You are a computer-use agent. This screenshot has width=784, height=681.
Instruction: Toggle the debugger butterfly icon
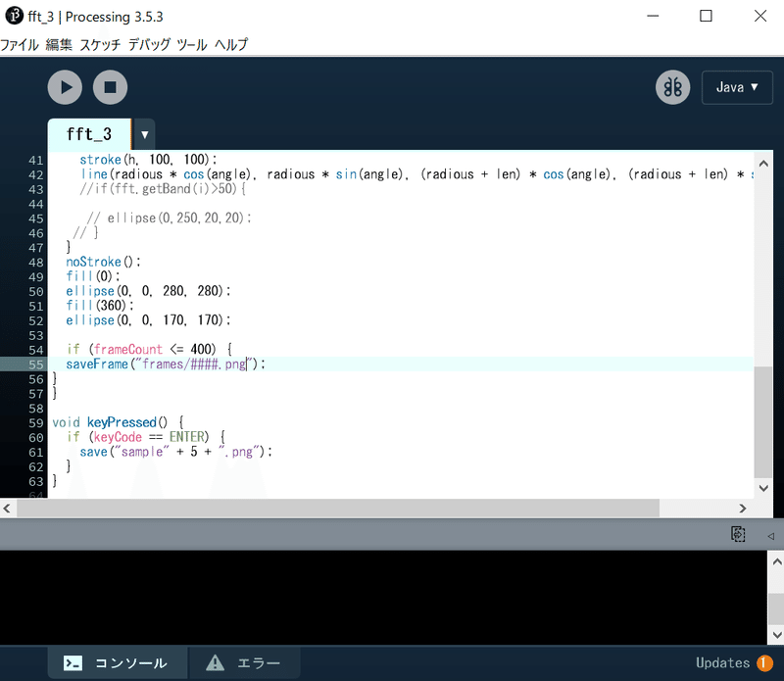672,87
